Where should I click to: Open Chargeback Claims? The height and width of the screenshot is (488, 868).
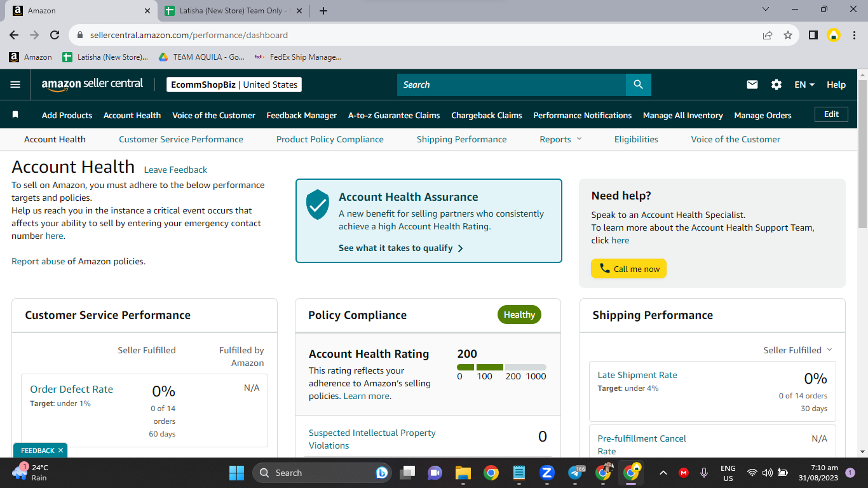[487, 115]
